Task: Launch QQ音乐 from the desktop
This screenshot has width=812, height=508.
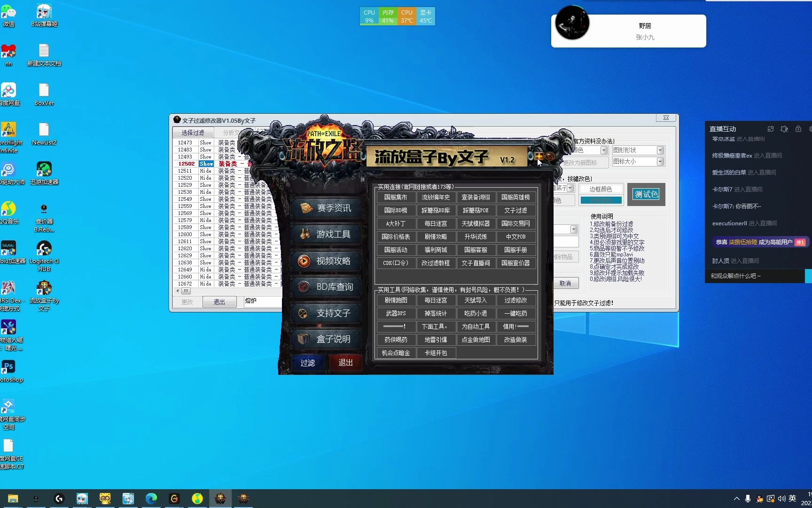Action: pyautogui.click(x=8, y=213)
